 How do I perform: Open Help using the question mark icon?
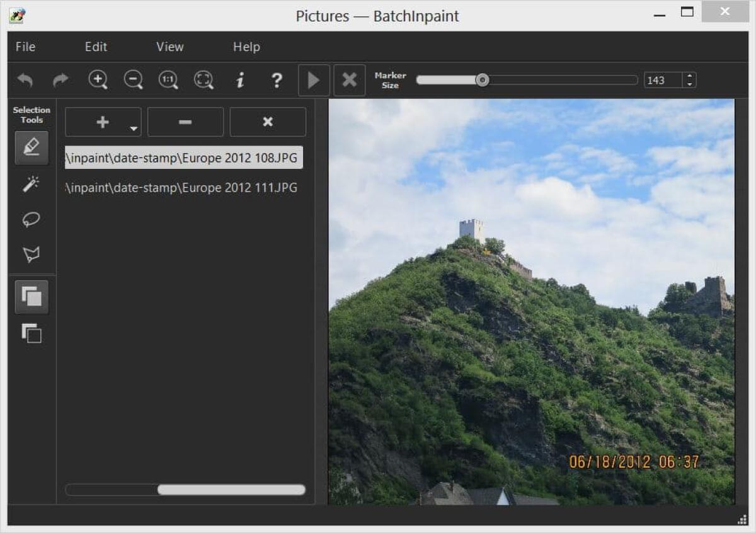coord(277,80)
